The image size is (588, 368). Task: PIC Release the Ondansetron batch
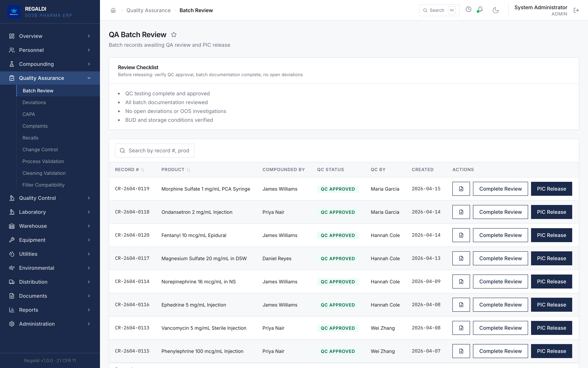(x=551, y=212)
